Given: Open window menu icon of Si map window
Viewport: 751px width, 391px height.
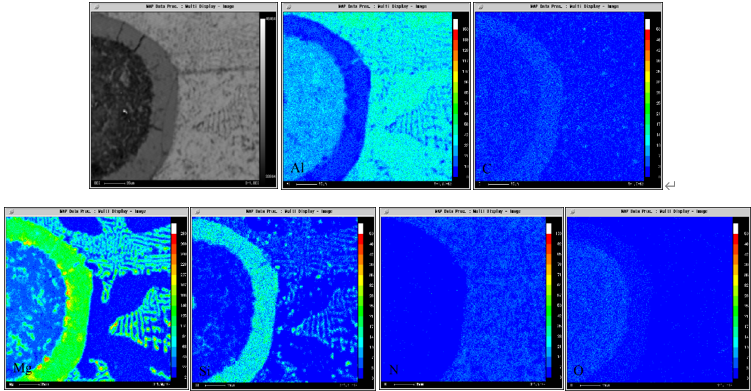Looking at the screenshot, I should 197,211.
